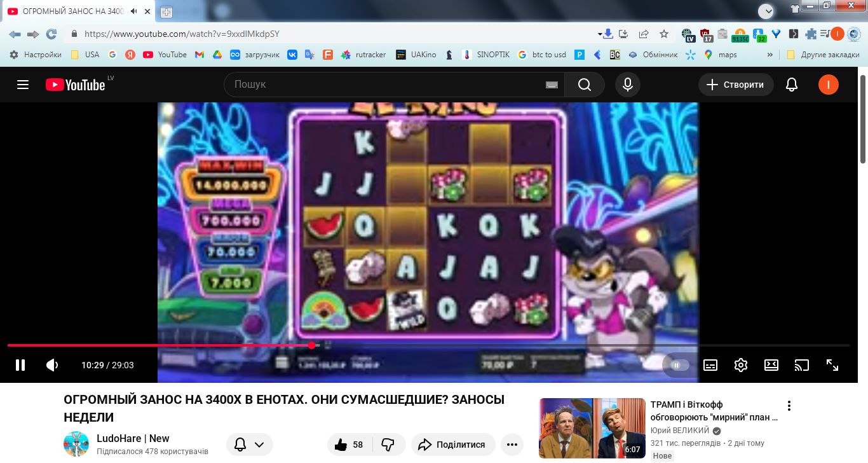Viewport: 868px width, 463px height.
Task: Open the uBlock shield extension showing 17
Action: click(706, 34)
